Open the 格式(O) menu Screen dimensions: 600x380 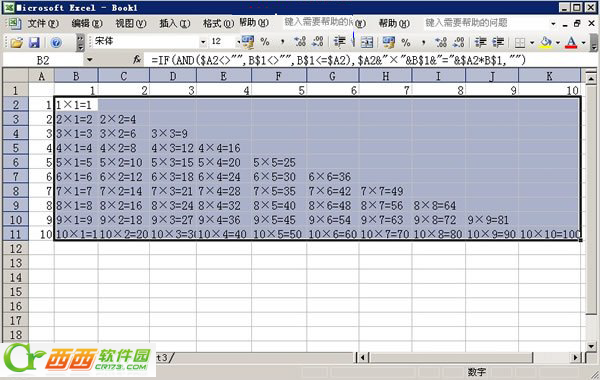(x=218, y=23)
